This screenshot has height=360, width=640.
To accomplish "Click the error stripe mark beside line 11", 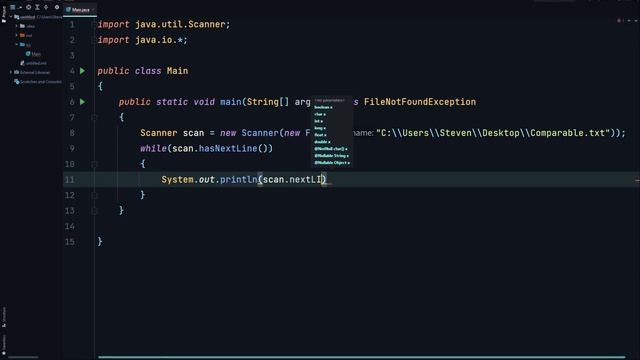I will [x=637, y=180].
